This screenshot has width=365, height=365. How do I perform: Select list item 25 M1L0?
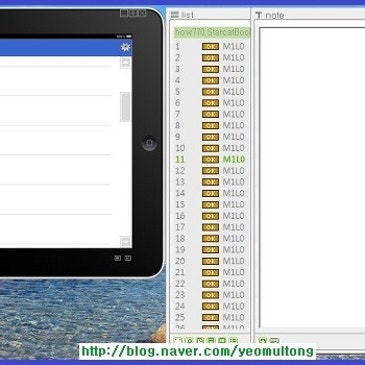pyautogui.click(x=210, y=317)
